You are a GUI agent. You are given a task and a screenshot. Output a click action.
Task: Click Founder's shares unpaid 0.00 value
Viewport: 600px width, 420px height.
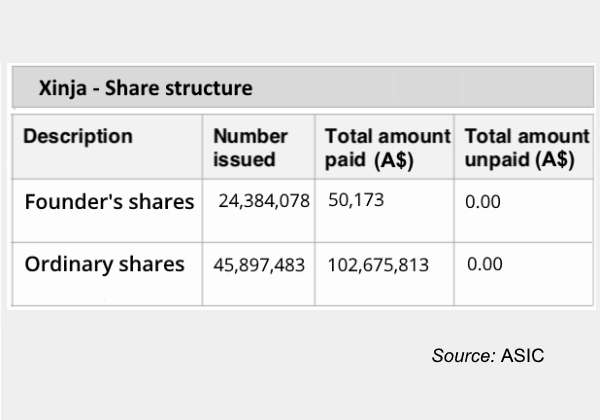[x=483, y=202]
